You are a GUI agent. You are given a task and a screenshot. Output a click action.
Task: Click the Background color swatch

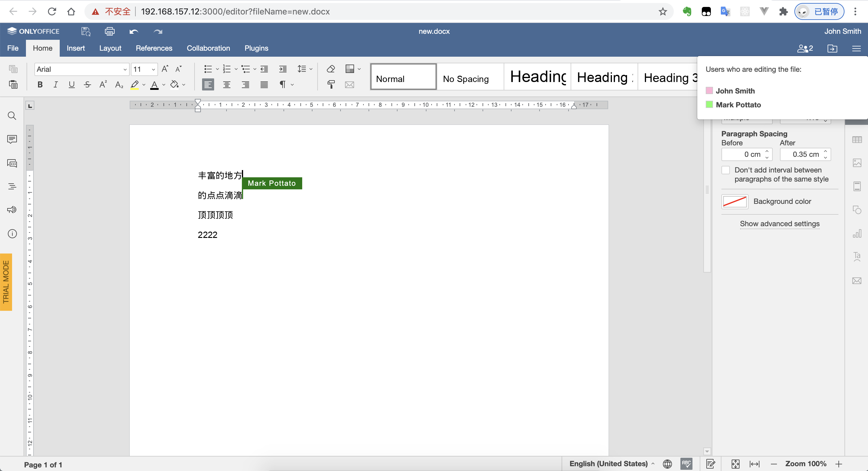pyautogui.click(x=735, y=201)
